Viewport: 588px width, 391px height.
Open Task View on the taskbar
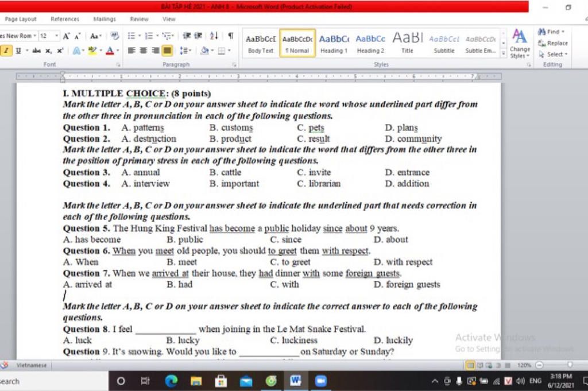tap(145, 381)
